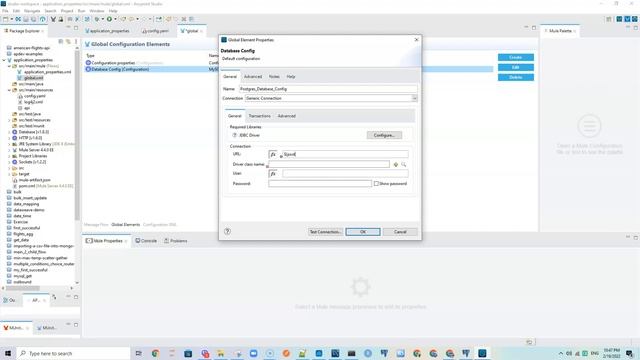Open dropdown arrow beside Run icon
The image size is (640, 360).
click(115, 19)
